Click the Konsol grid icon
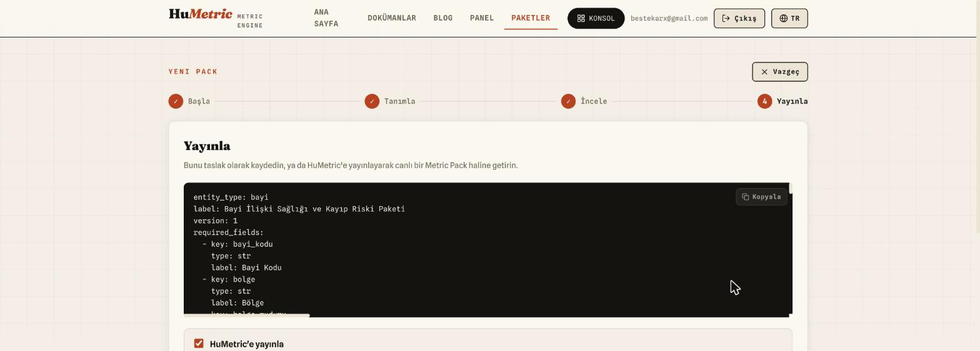The image size is (980, 351). 581,19
